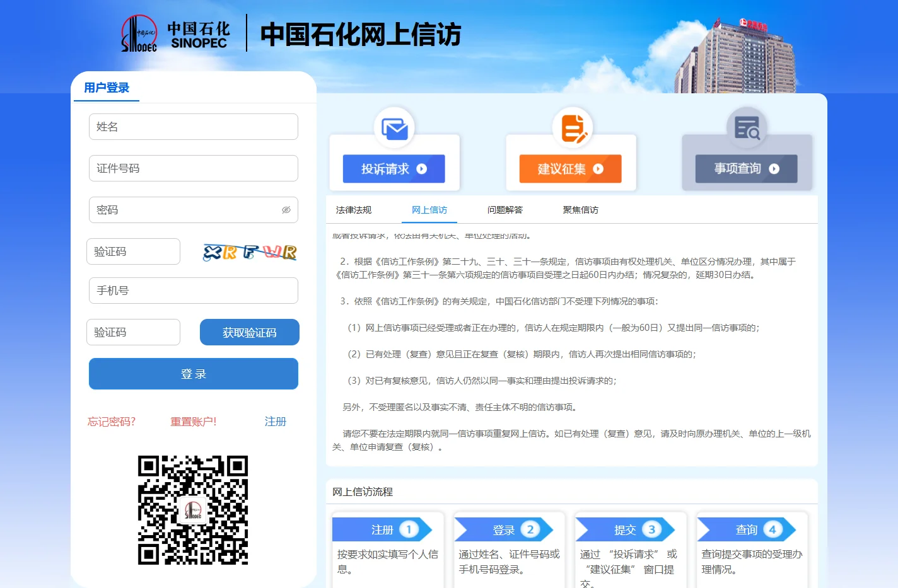Click the arrow icon in 事项查询 button

pyautogui.click(x=774, y=169)
